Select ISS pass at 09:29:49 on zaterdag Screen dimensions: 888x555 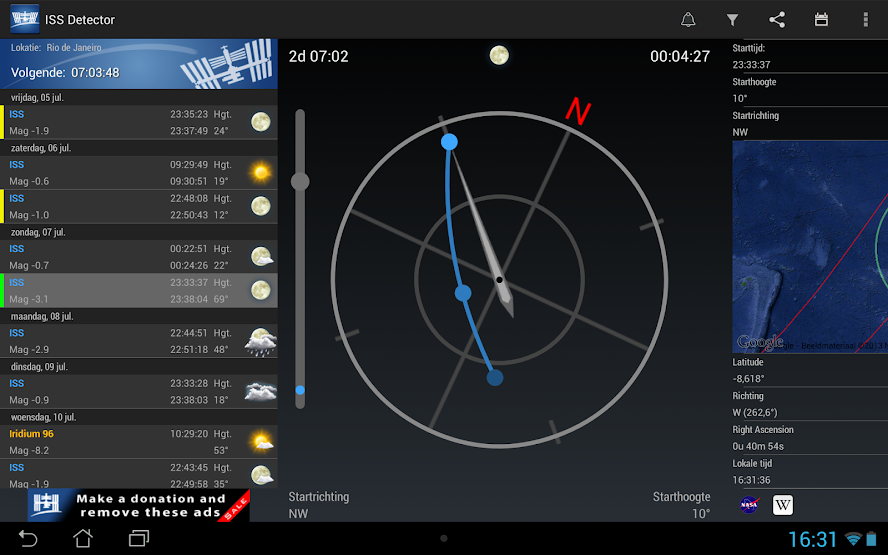[x=139, y=173]
